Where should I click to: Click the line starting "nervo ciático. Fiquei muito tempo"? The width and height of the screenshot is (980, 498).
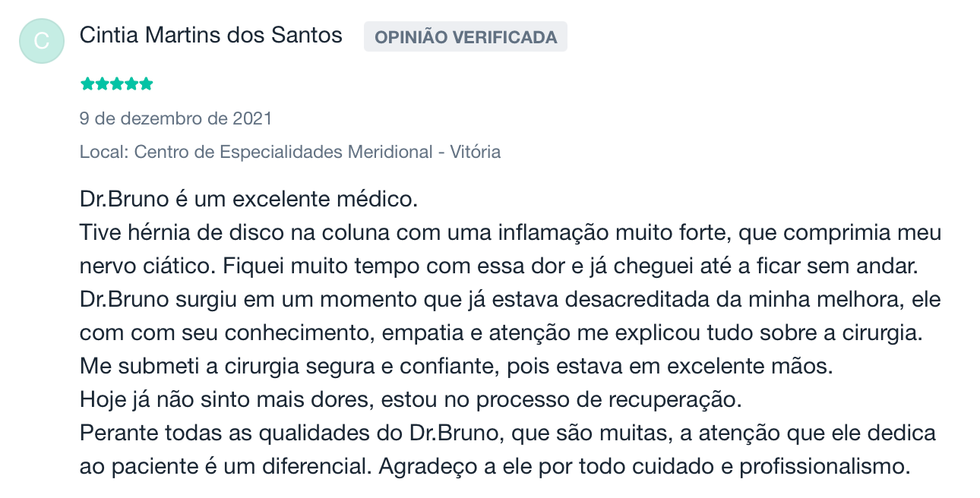[x=500, y=267]
